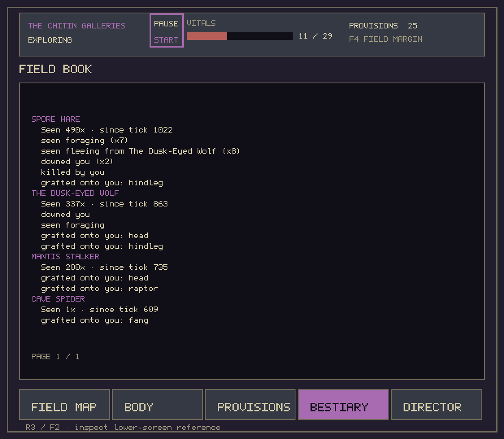
Task: Click 'seen foraging (x7)' line
Action: click(x=85, y=140)
